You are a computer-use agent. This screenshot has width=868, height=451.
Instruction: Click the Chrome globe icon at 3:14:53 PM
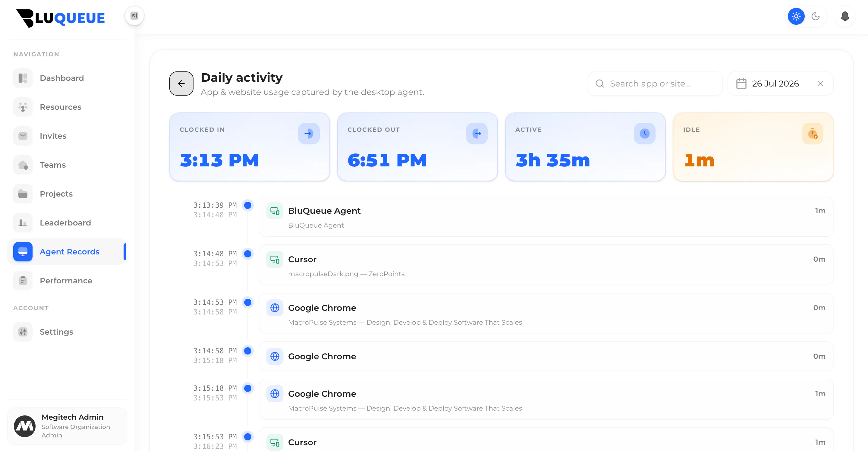tap(275, 308)
